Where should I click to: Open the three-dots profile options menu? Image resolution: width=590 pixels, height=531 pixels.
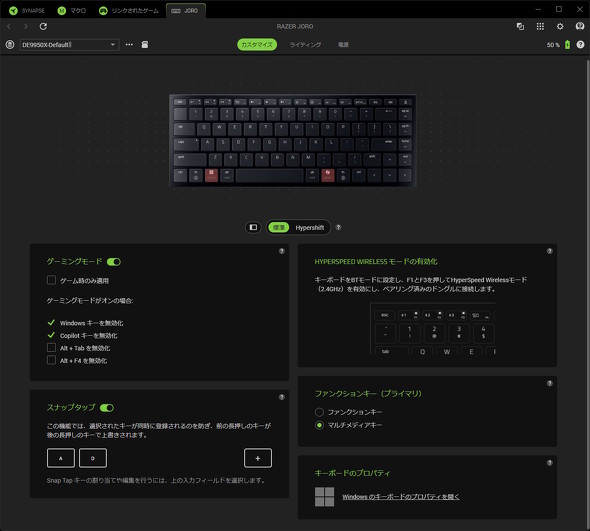pyautogui.click(x=129, y=44)
